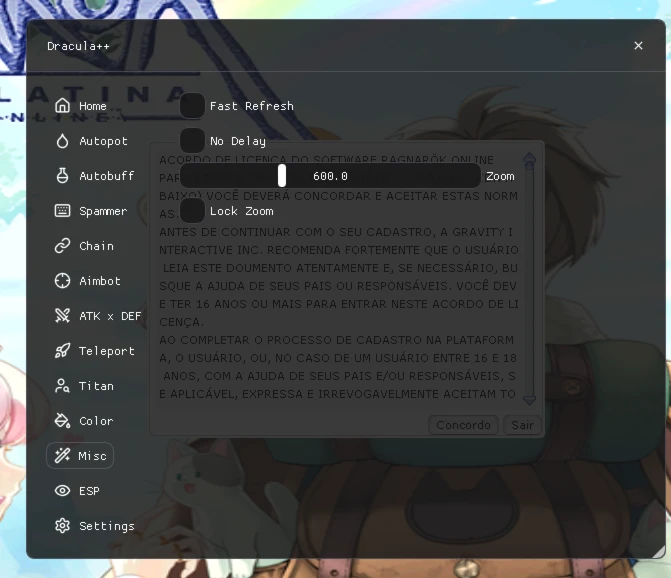671x578 pixels.
Task: Open the Settings tab label
Action: (107, 526)
